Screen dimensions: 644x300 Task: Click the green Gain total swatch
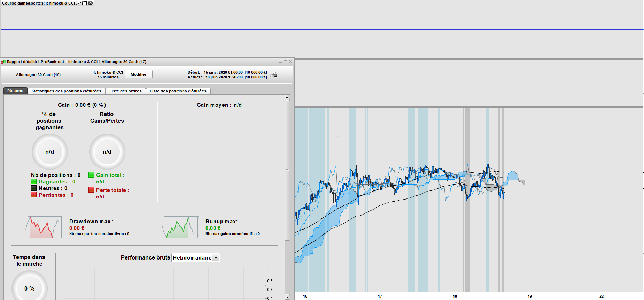click(x=91, y=175)
